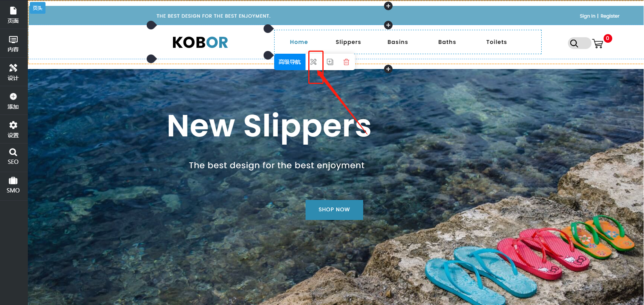Open the shopping cart icon
The height and width of the screenshot is (305, 644).
(598, 44)
